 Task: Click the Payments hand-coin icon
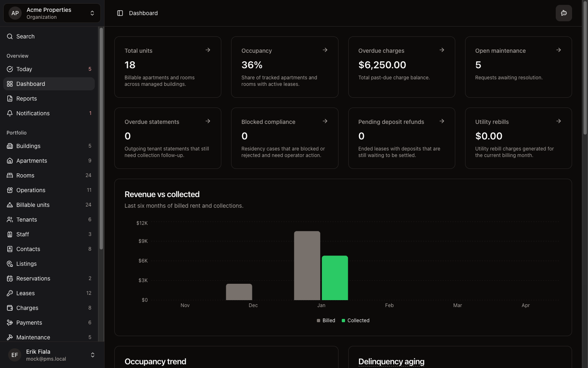9,323
